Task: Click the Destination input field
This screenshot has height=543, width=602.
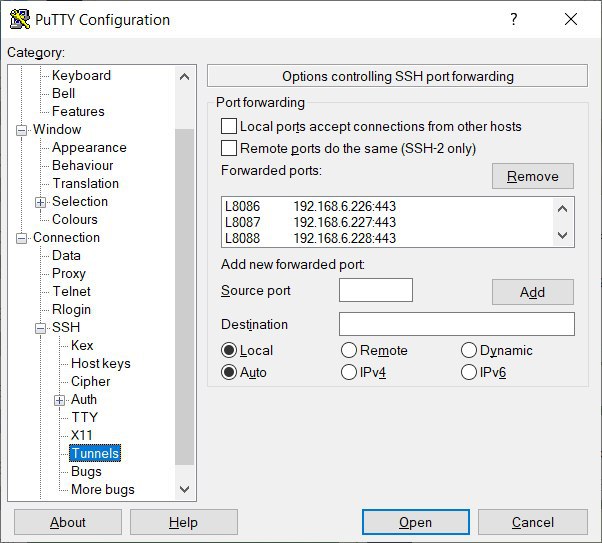Action: pyautogui.click(x=457, y=324)
